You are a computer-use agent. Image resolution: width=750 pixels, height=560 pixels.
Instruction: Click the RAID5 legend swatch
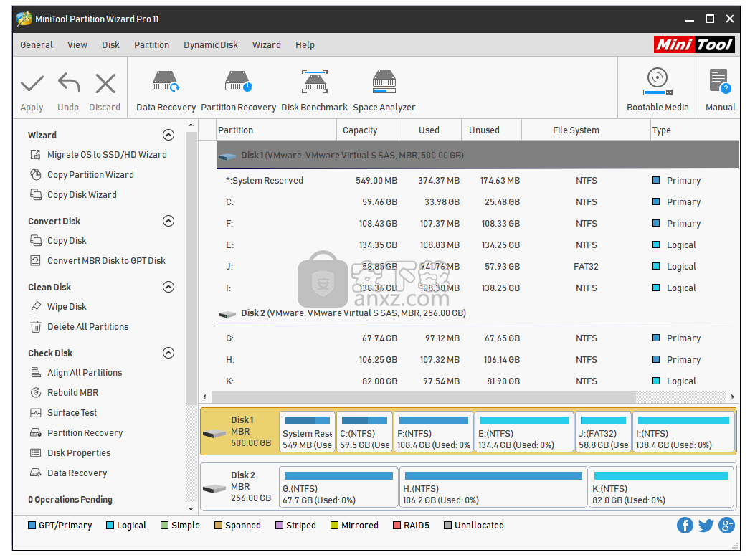point(397,525)
